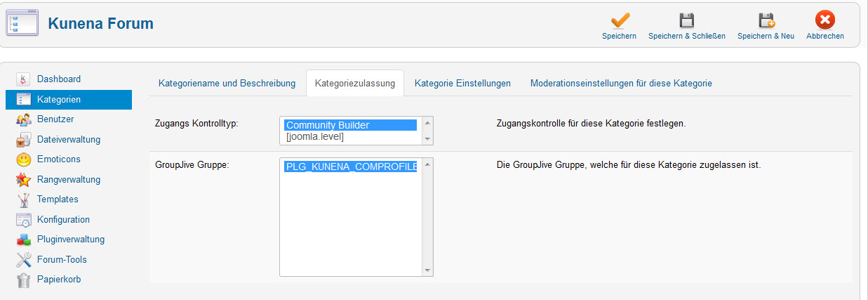Viewport: 868px width, 300px height.
Task: Open the Kategorie Einstellungen tab
Action: pyautogui.click(x=462, y=84)
